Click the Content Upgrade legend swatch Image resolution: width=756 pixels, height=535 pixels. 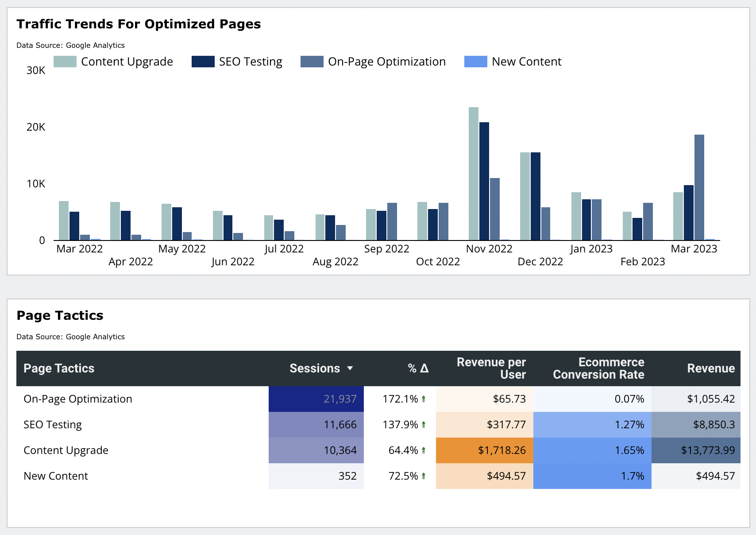(65, 61)
